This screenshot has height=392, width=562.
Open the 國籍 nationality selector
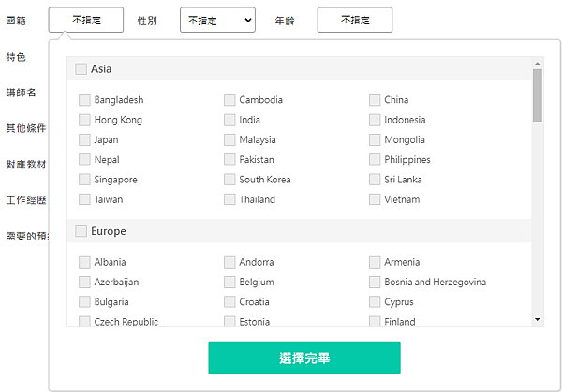[x=85, y=20]
